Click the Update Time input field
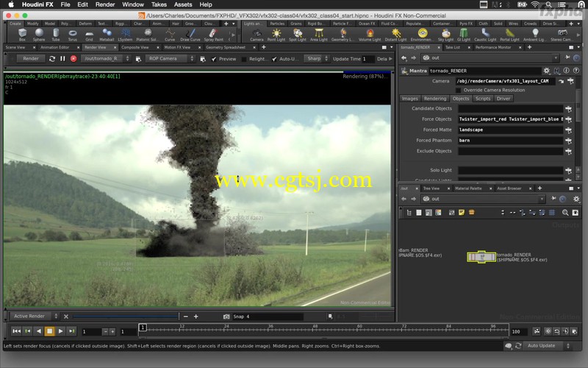588x368 pixels. point(368,59)
